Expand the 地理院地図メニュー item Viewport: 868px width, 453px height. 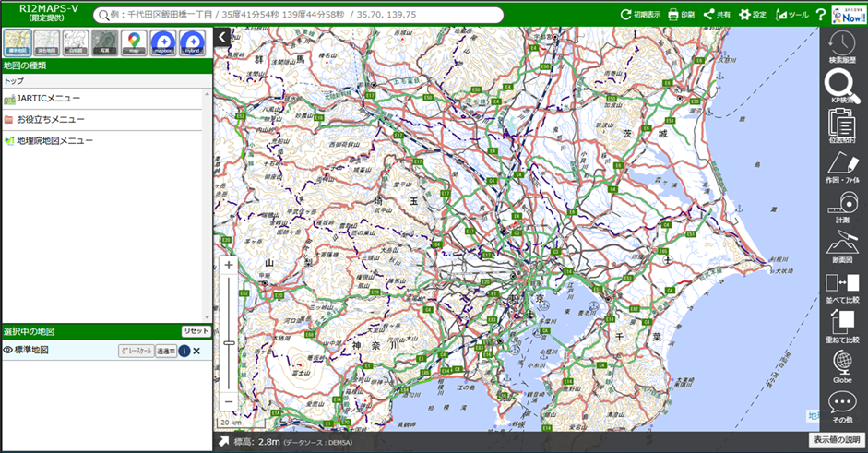[x=54, y=140]
